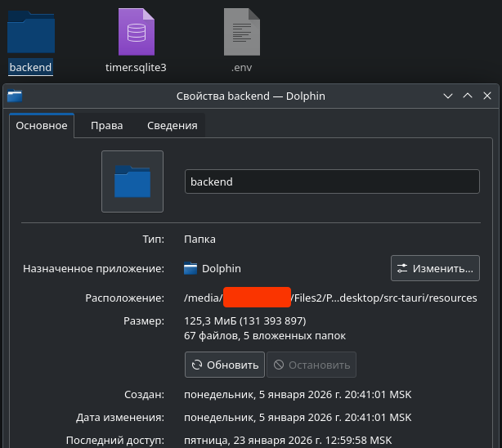Click the backend filename label under the folder
The image size is (502, 448).
[31, 67]
